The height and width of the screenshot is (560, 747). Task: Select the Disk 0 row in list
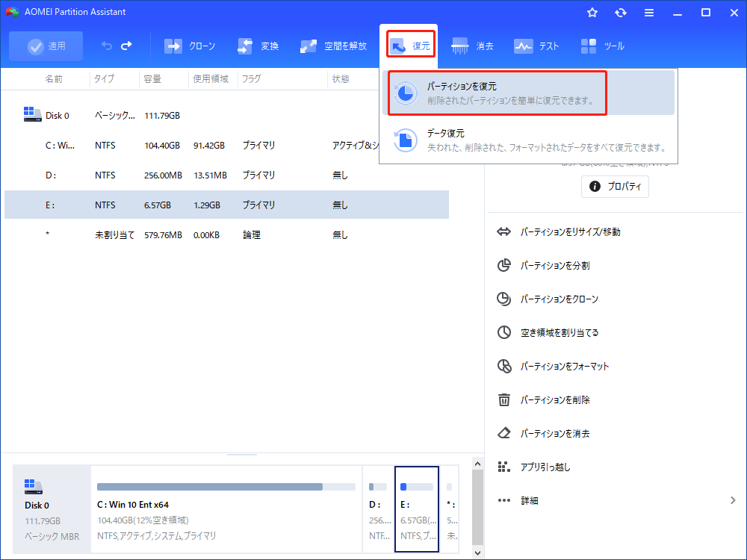coord(227,115)
